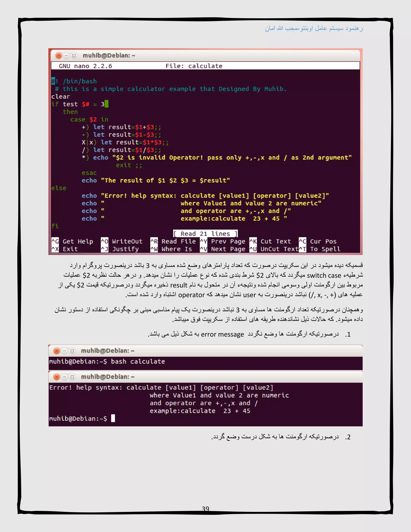Click the 'GNU nano 2.2.6' header text
This screenshot has height=532, width=411.
tap(85, 66)
